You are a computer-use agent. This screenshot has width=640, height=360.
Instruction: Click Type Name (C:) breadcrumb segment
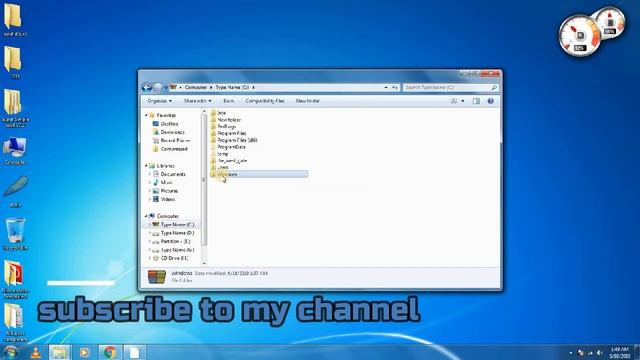click(x=232, y=87)
